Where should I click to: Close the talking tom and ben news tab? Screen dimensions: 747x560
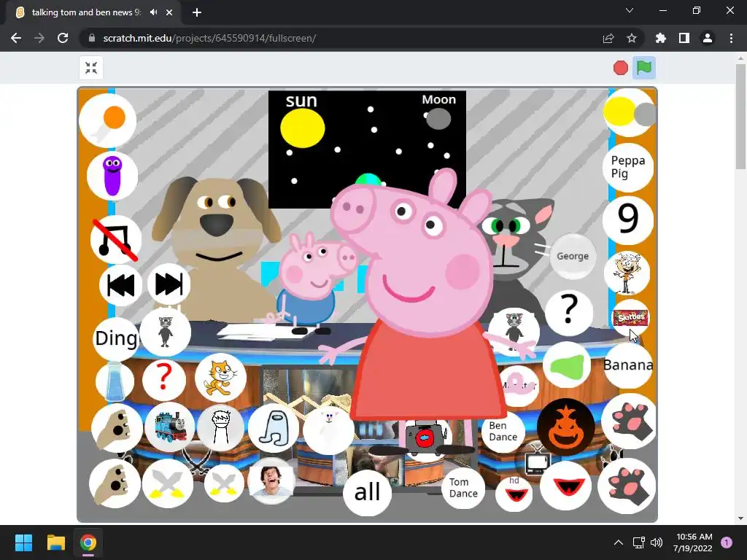click(x=169, y=12)
